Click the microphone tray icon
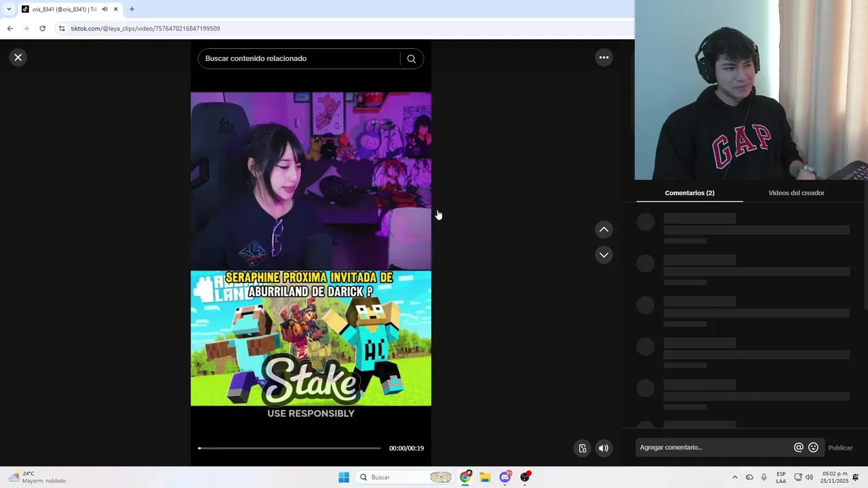 tap(764, 477)
